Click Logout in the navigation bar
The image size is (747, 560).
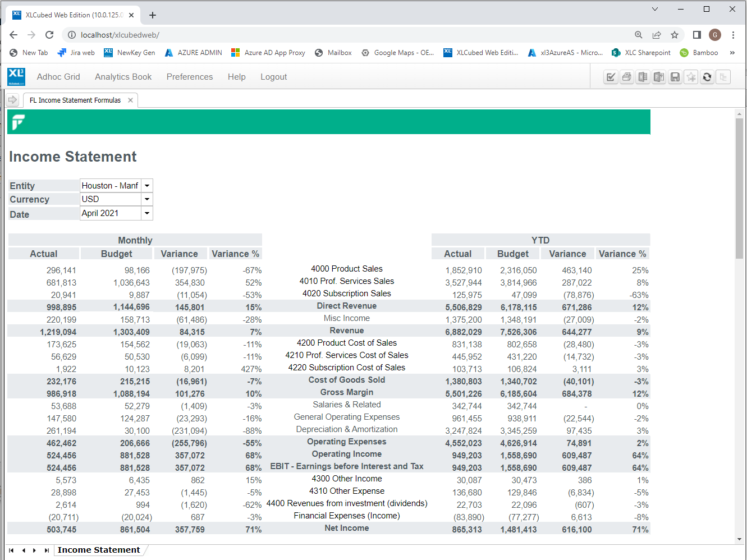tap(273, 77)
